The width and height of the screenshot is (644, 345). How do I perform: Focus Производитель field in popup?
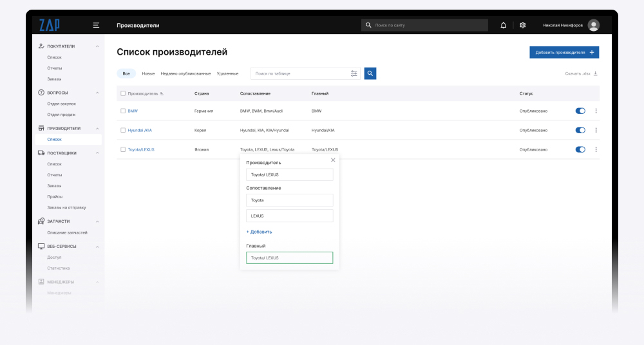[290, 174]
